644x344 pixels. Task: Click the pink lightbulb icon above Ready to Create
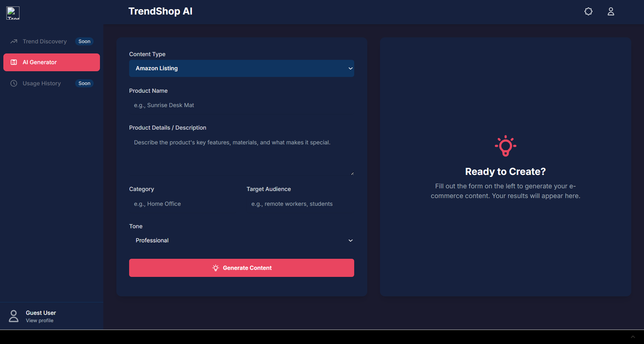[506, 146]
